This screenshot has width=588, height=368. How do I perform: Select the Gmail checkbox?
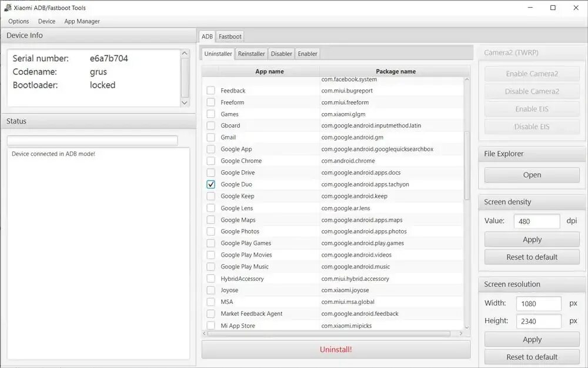tap(211, 137)
